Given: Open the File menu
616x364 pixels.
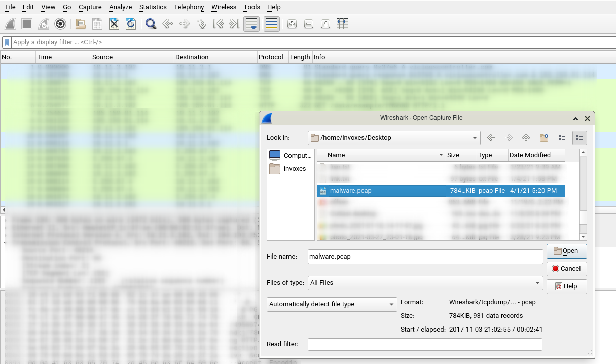Looking at the screenshot, I should pos(10,7).
